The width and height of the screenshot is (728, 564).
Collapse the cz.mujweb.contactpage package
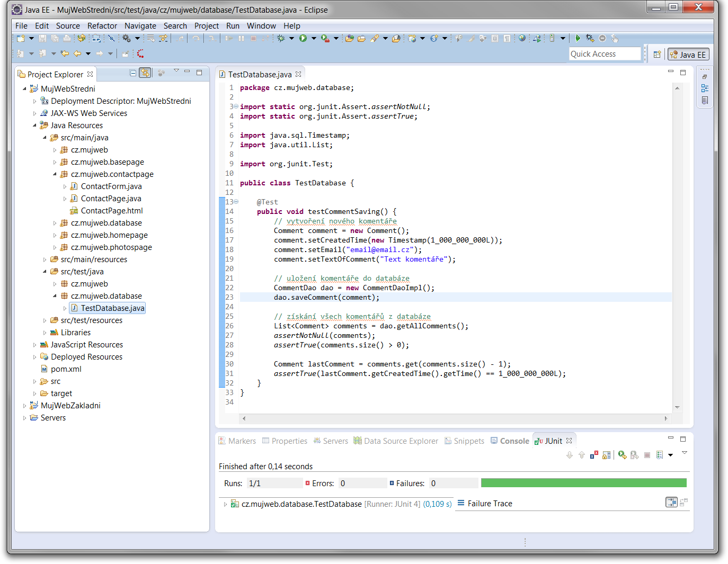[x=55, y=174]
